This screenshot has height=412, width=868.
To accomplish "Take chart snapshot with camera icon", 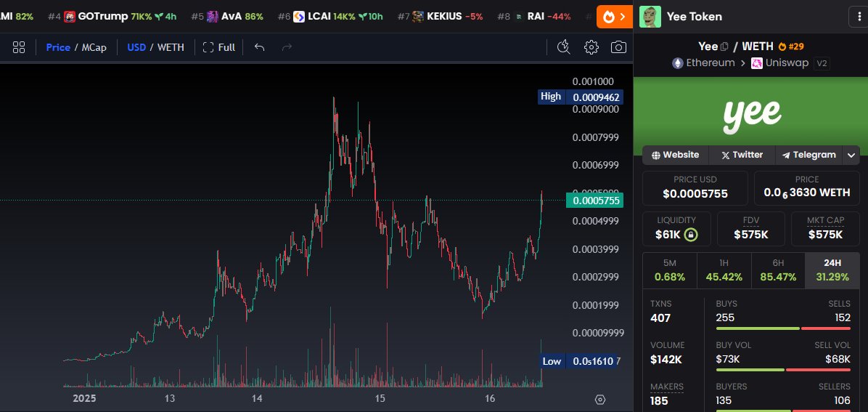I will click(x=618, y=47).
